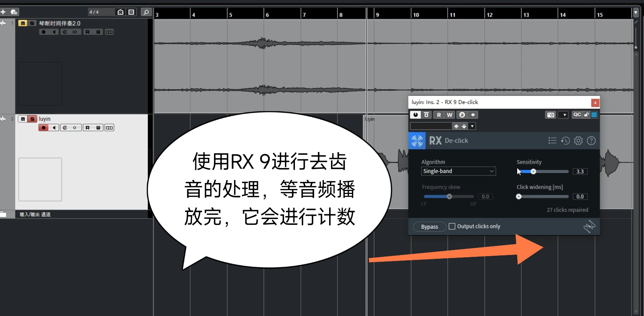Toggle monitor speaker on 琴断时间伴奏2.0 track

tap(54, 32)
